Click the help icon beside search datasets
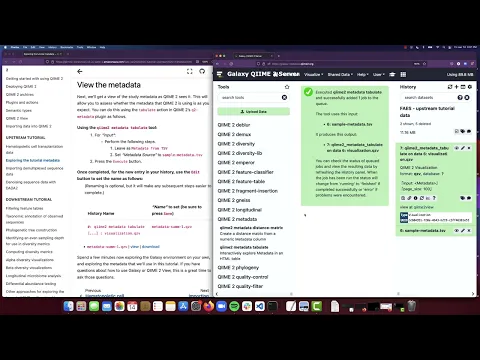 tap(460, 97)
